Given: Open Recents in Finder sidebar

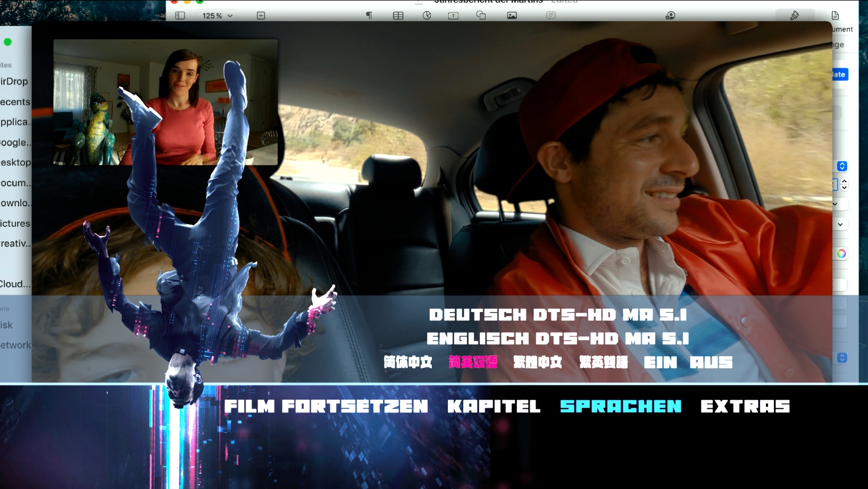Looking at the screenshot, I should pos(15,102).
